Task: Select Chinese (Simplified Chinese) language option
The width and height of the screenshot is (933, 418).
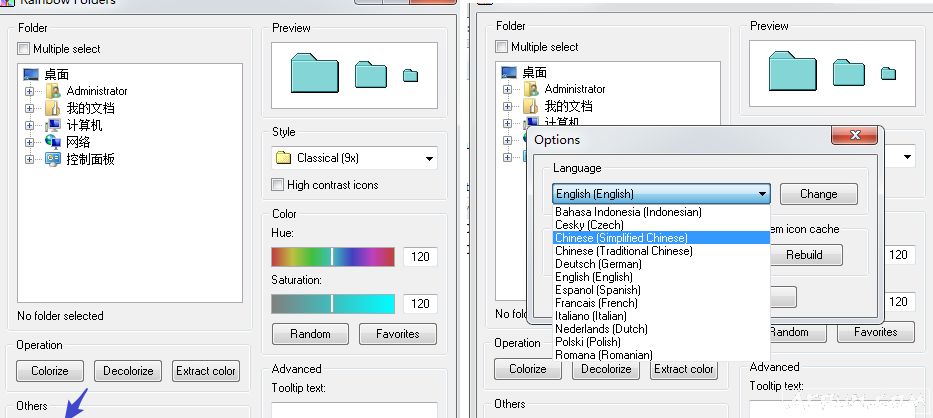Action: (x=661, y=238)
